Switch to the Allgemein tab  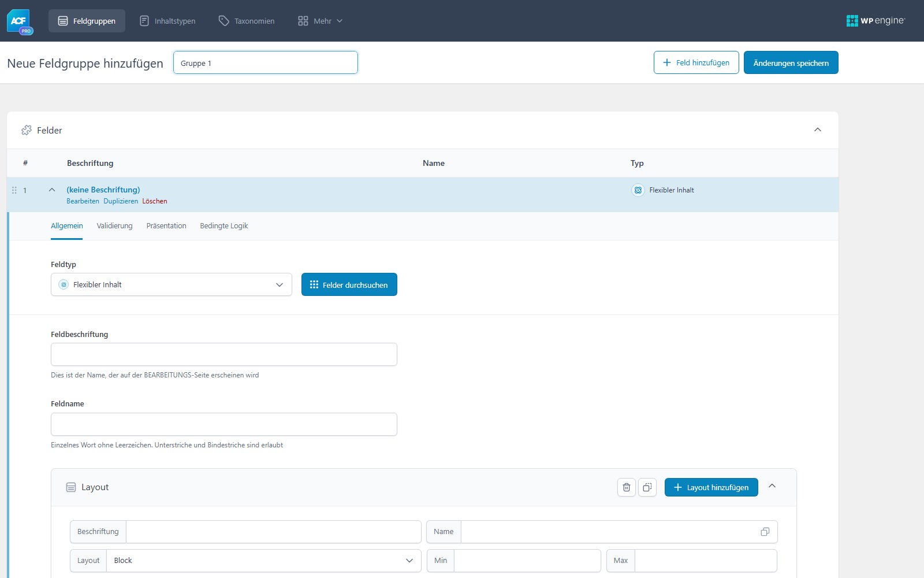(x=67, y=225)
